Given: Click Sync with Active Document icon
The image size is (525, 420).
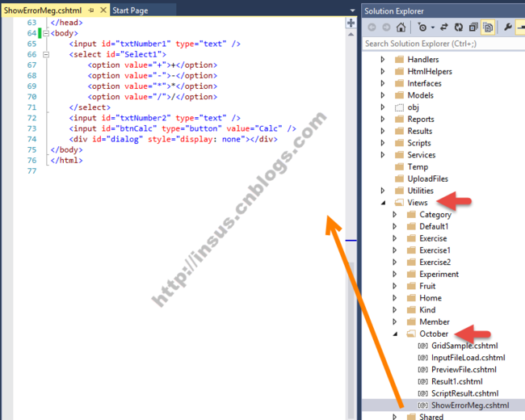Looking at the screenshot, I should point(444,27).
